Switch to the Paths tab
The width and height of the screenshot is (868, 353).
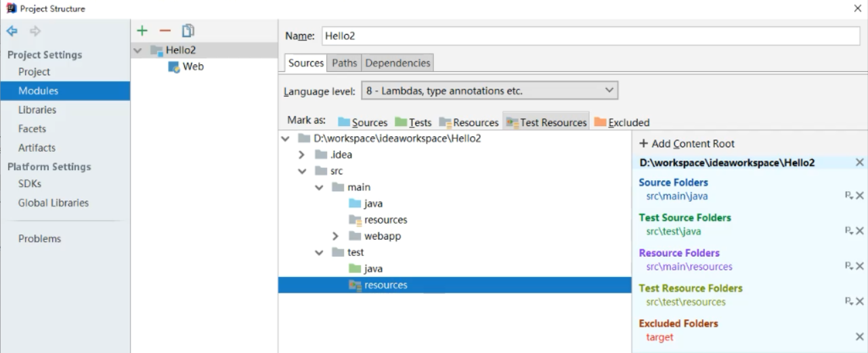click(344, 63)
